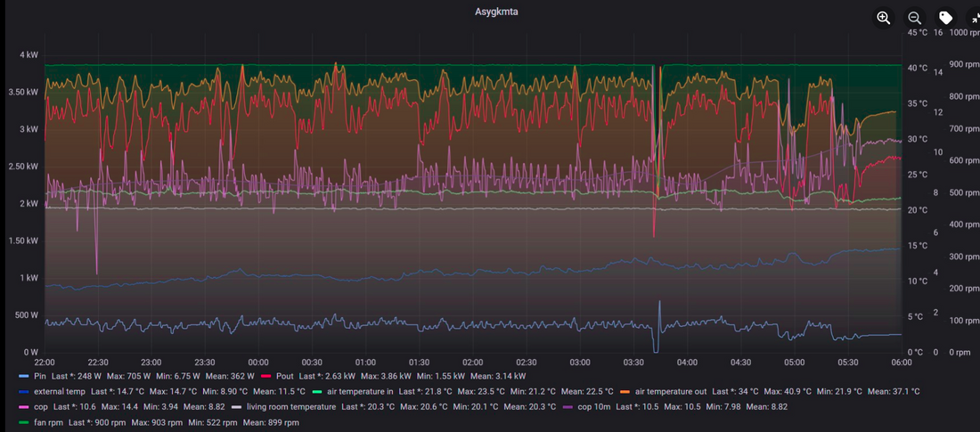Click the tag label icon
980x432 pixels.
[x=946, y=18]
